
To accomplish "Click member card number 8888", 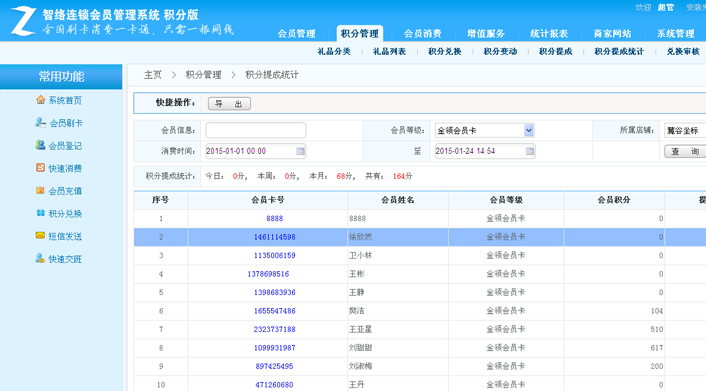I will (x=275, y=218).
